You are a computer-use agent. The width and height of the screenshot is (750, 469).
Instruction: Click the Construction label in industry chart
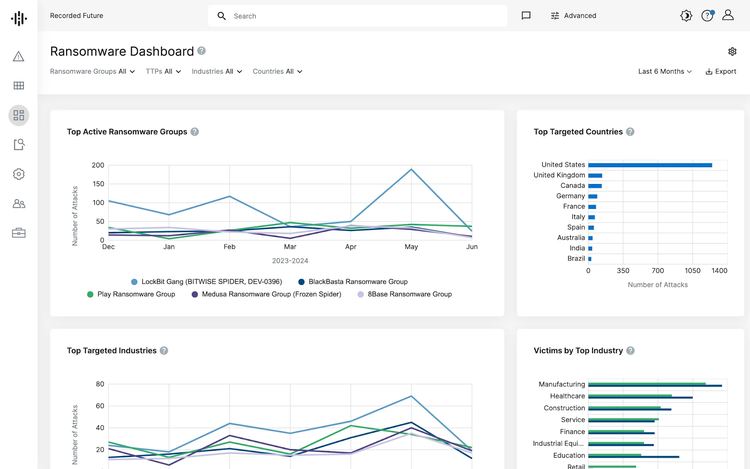[564, 408]
